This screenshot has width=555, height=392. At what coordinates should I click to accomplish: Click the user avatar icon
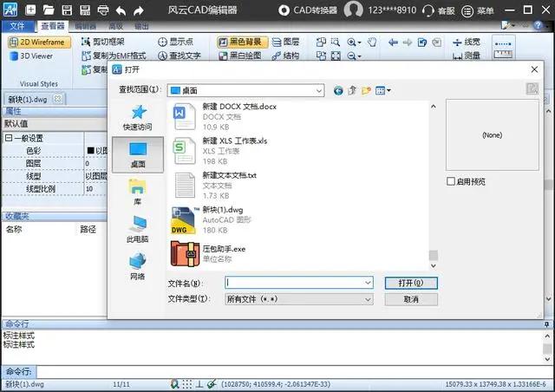pos(353,10)
